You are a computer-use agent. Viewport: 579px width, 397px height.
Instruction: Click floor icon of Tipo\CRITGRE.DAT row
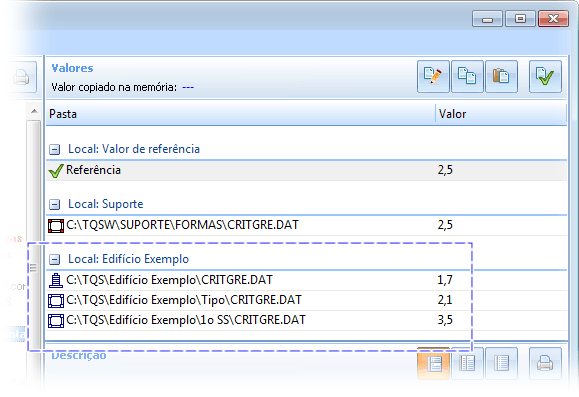pyautogui.click(x=56, y=301)
